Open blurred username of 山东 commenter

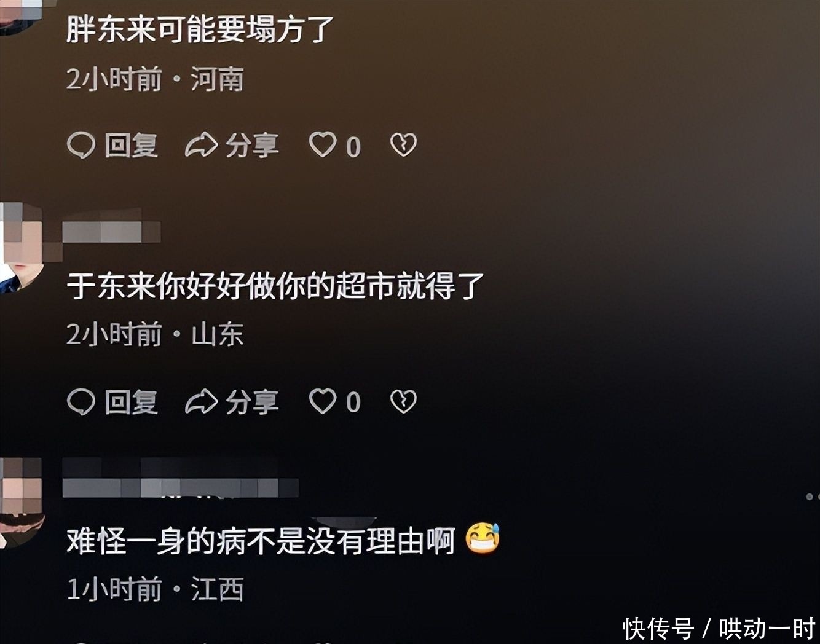111,232
